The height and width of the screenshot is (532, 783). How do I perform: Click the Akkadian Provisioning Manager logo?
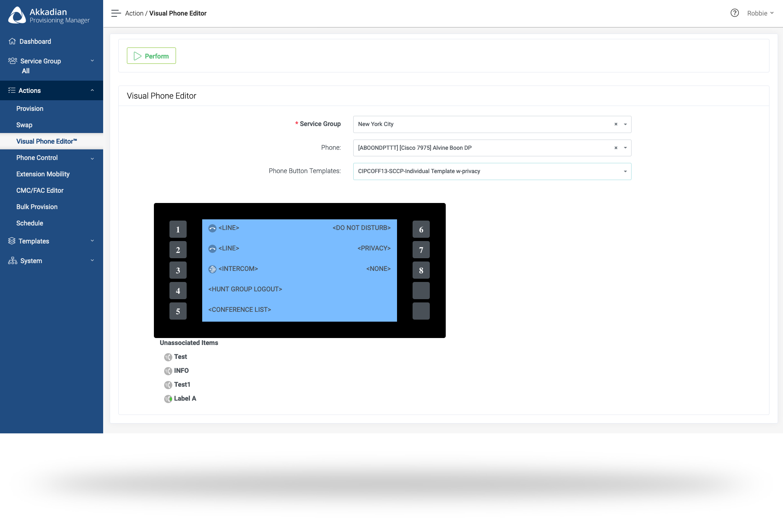click(x=49, y=15)
